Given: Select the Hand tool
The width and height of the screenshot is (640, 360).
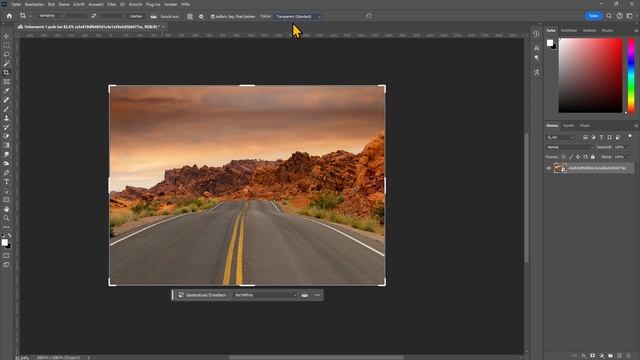Looking at the screenshot, I should point(6,209).
